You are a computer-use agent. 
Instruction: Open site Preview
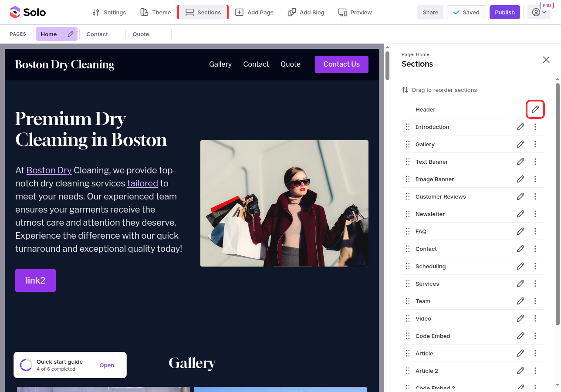[355, 12]
